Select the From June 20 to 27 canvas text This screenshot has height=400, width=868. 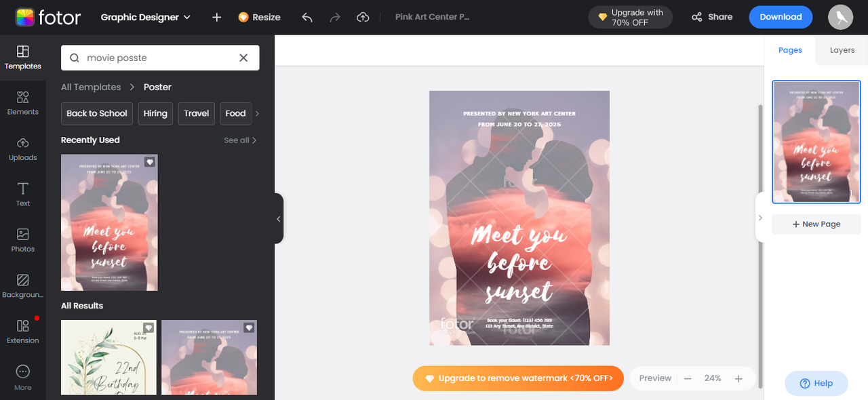point(519,125)
